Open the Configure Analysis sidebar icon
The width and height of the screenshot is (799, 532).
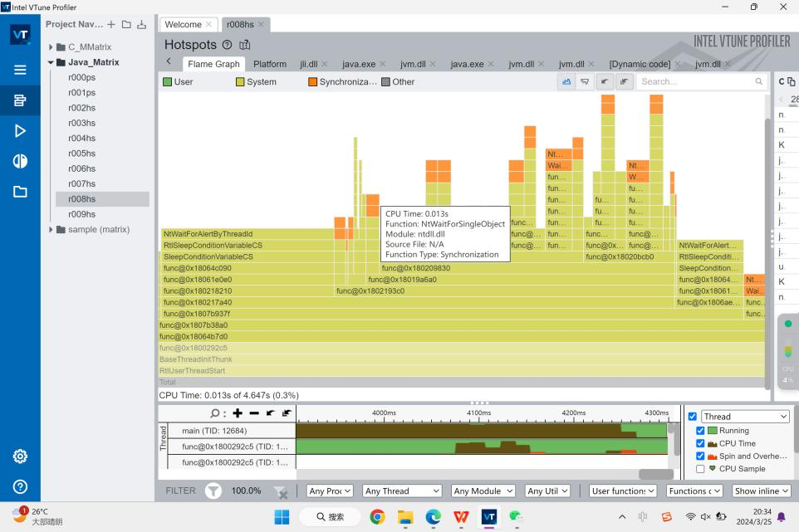click(x=20, y=100)
